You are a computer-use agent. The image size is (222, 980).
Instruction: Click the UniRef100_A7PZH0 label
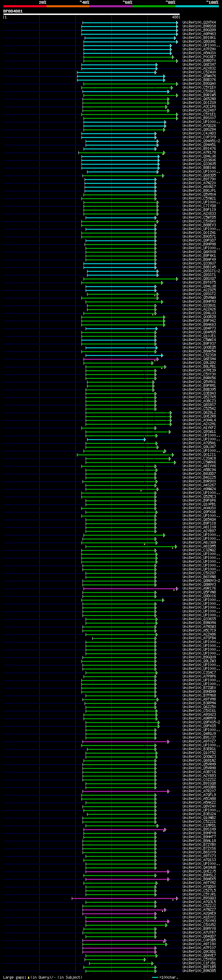[x=199, y=49]
